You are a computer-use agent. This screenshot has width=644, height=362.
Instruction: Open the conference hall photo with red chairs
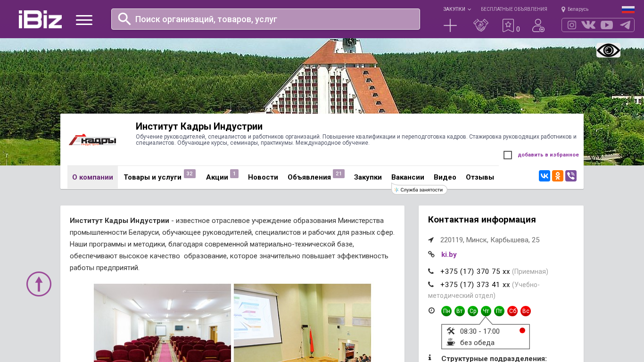point(162,323)
